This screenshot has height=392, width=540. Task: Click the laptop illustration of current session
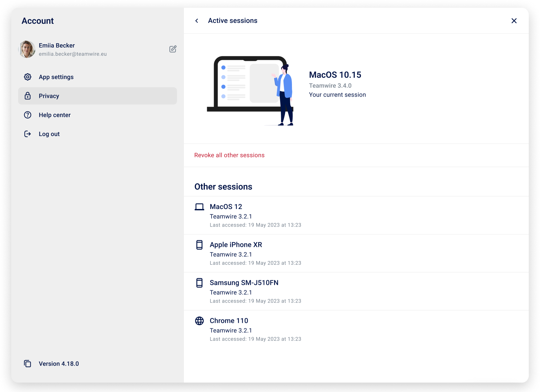(x=250, y=91)
